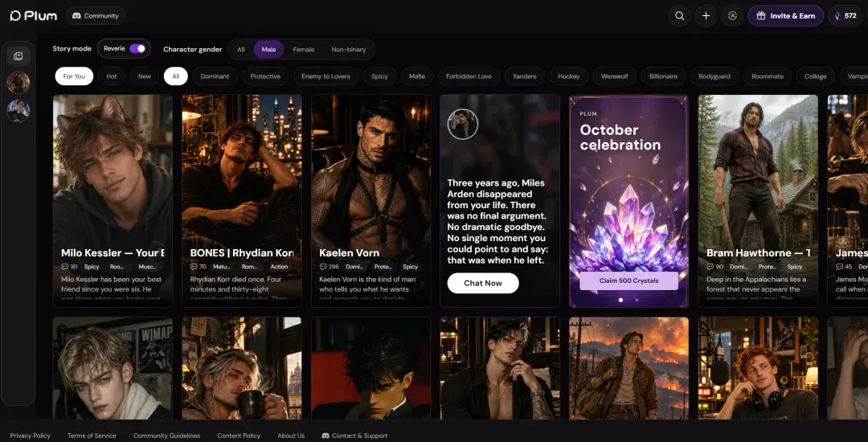
Task: Click Claim 500 Crystals button
Action: tap(628, 280)
